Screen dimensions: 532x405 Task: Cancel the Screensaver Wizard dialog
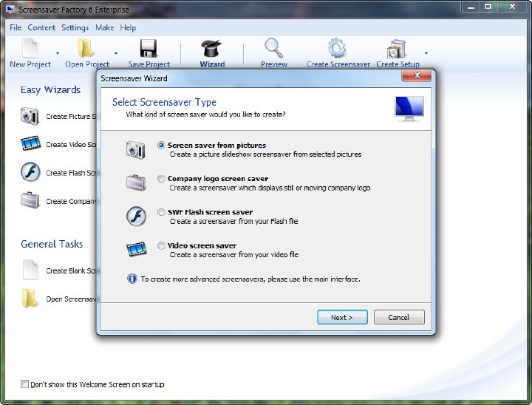399,317
